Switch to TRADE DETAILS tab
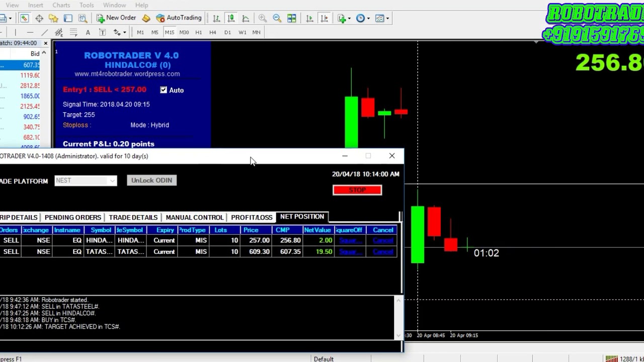 [x=133, y=217]
